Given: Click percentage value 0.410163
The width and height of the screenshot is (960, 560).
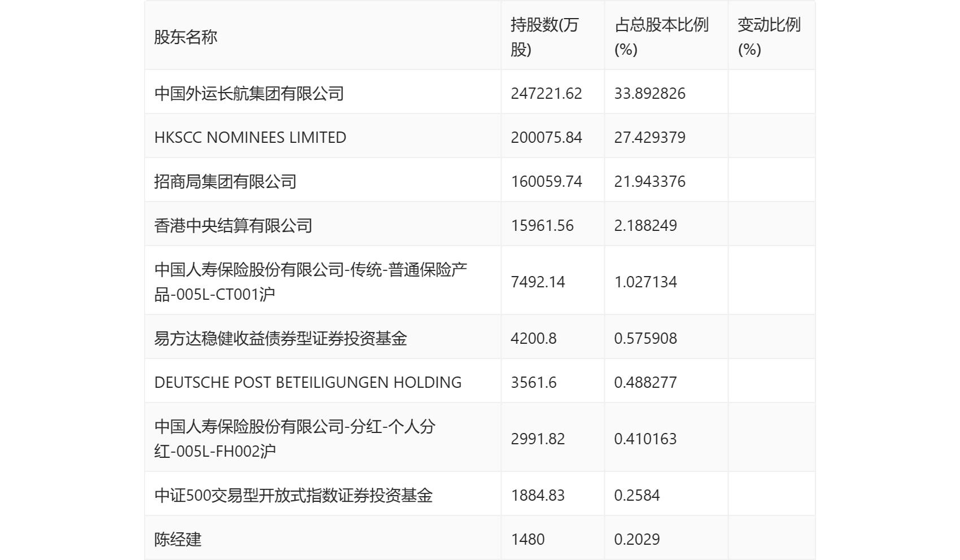Looking at the screenshot, I should pyautogui.click(x=645, y=439).
